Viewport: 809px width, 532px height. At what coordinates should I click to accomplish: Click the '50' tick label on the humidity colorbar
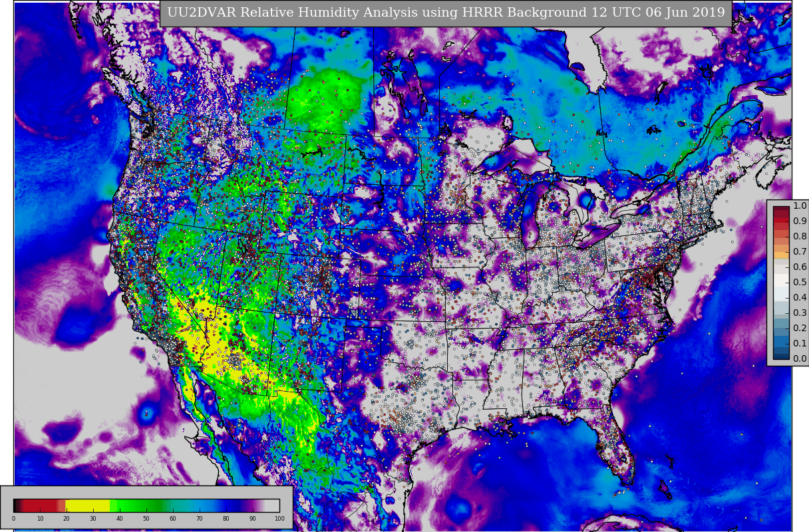pos(146,518)
